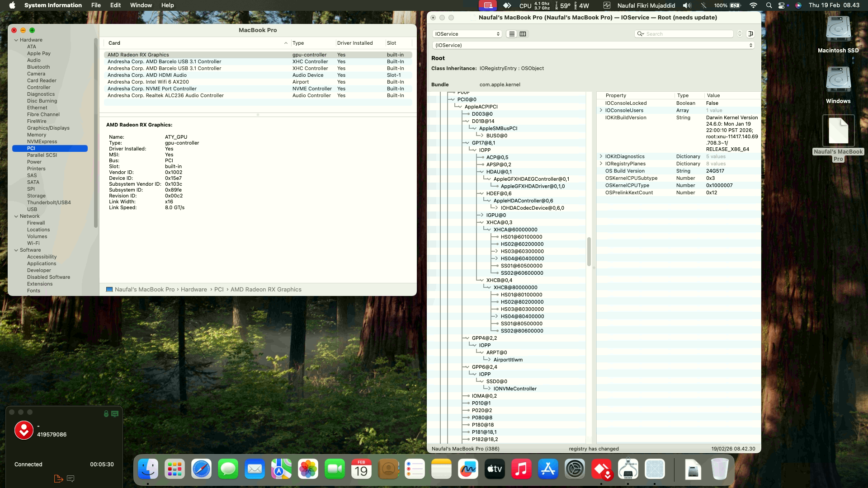Click volume slider icon in menu bar
This screenshot has height=488, width=868.
[x=687, y=5]
